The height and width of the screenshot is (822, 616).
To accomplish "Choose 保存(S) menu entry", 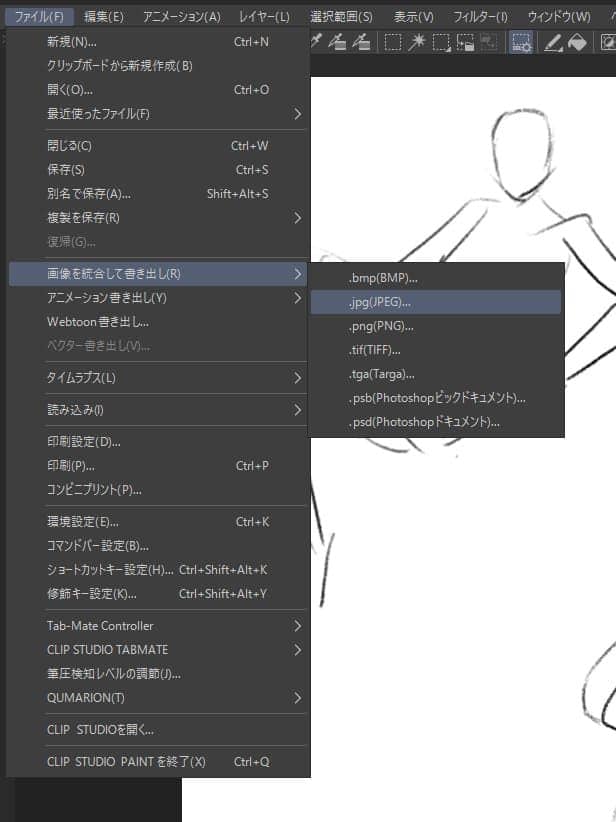I will 158,170.
